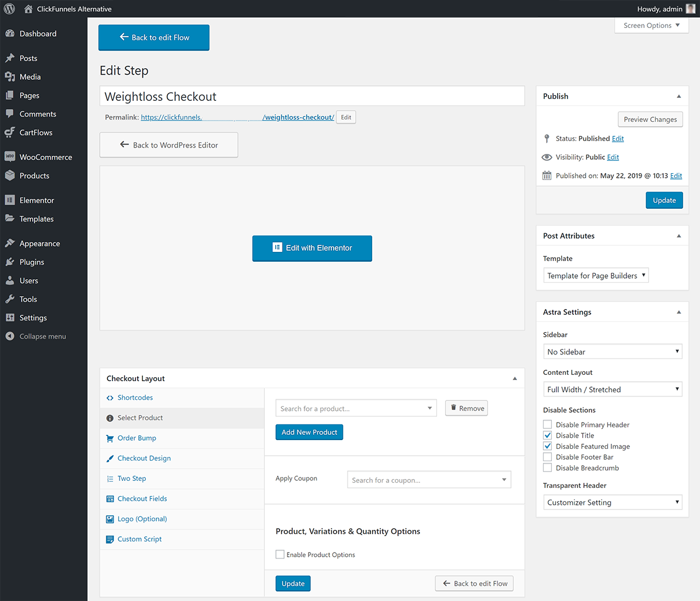Open the Checkout Design tab
Image resolution: width=700 pixels, height=601 pixels.
pos(182,459)
